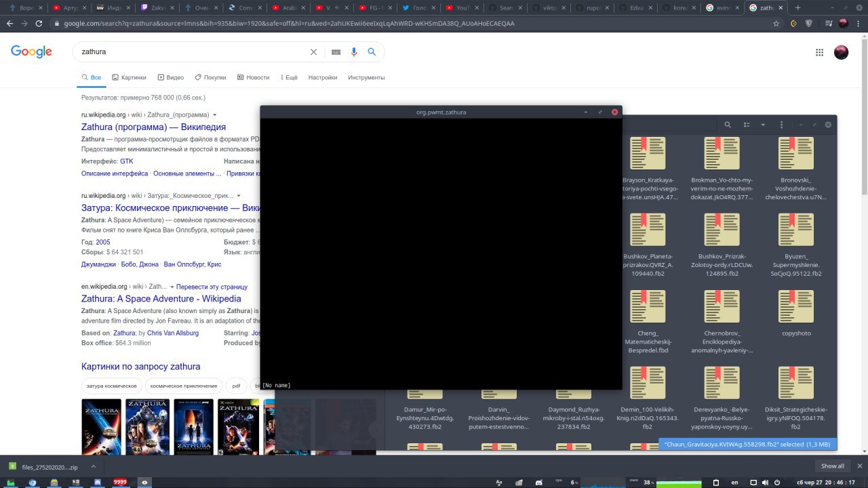Viewport: 868px width, 488px height.
Task: Toggle list view in the file manager toolbar
Action: coord(747,125)
